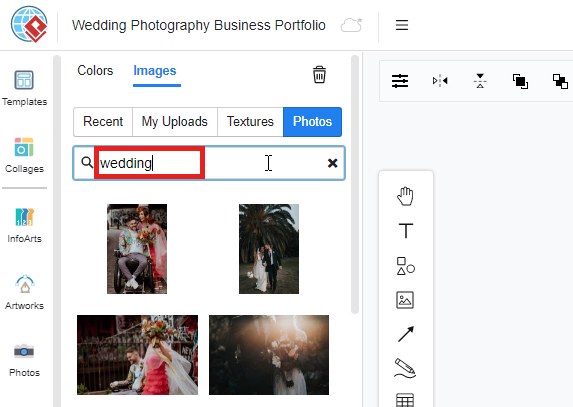Pick the Pencil drawing tool

405,368
